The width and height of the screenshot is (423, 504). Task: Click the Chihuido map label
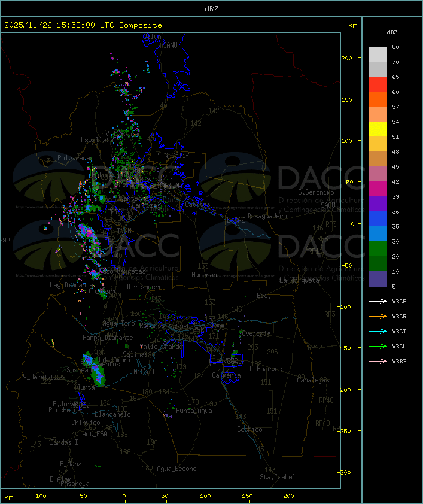click(x=86, y=423)
